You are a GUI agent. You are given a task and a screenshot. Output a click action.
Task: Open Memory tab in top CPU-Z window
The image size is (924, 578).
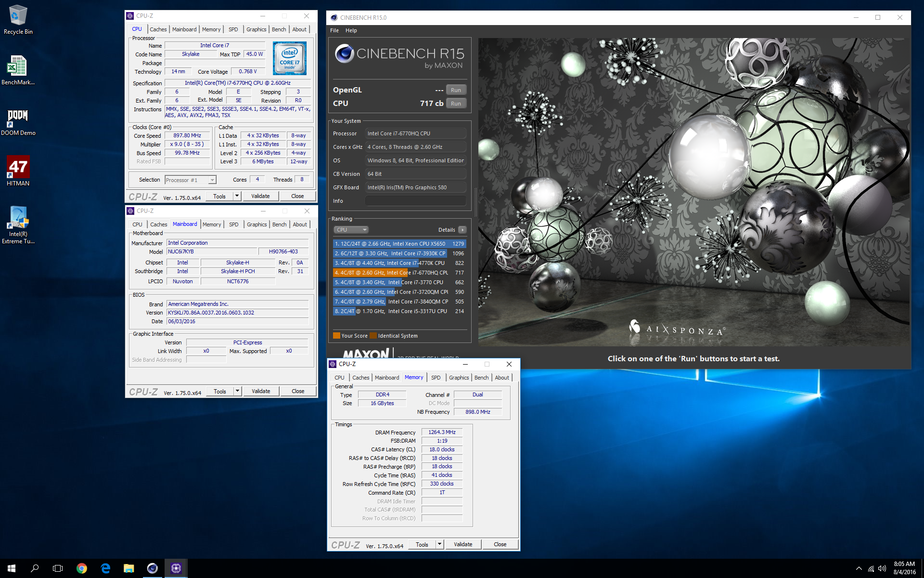(211, 29)
